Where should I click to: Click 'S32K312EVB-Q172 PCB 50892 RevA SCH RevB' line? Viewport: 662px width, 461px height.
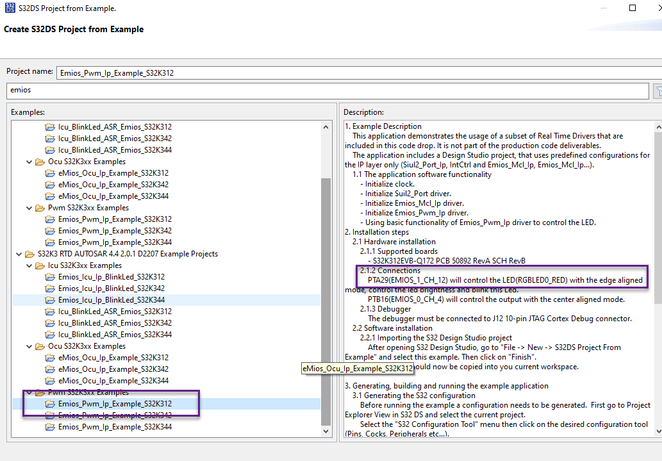tap(447, 261)
